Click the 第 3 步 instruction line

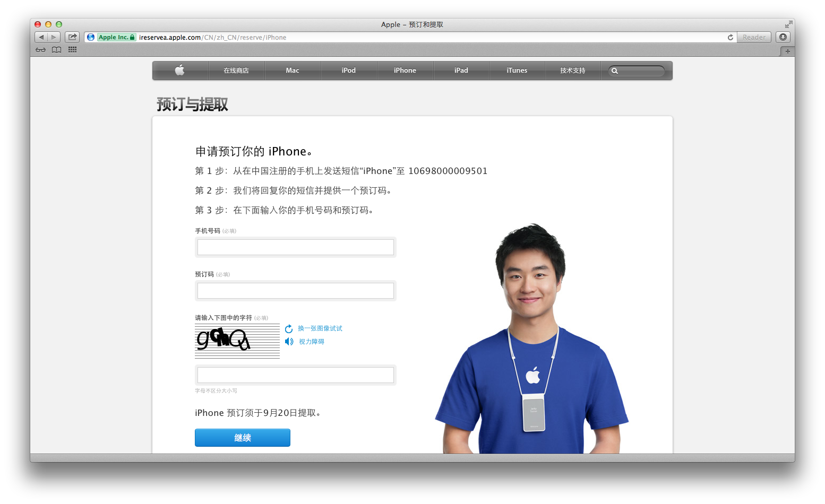click(x=285, y=210)
